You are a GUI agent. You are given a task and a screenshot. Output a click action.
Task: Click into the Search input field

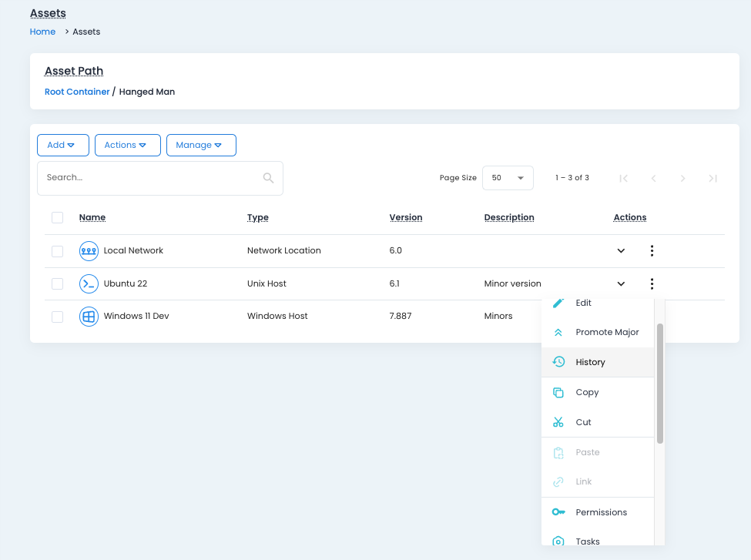150,178
